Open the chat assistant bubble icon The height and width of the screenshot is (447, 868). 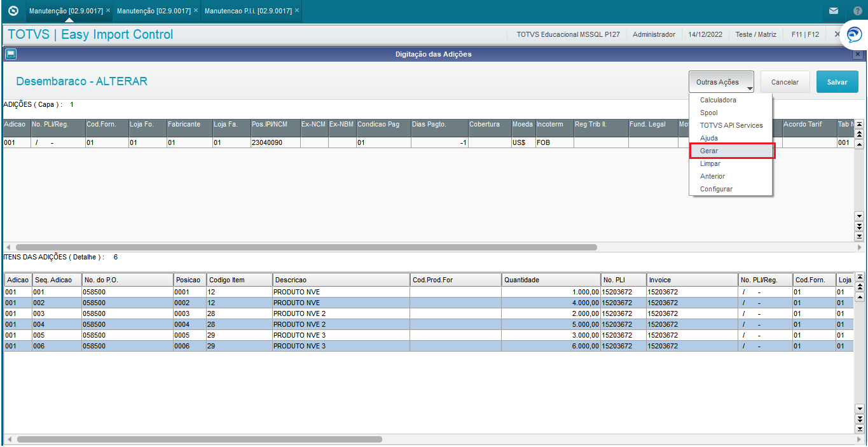tap(854, 35)
